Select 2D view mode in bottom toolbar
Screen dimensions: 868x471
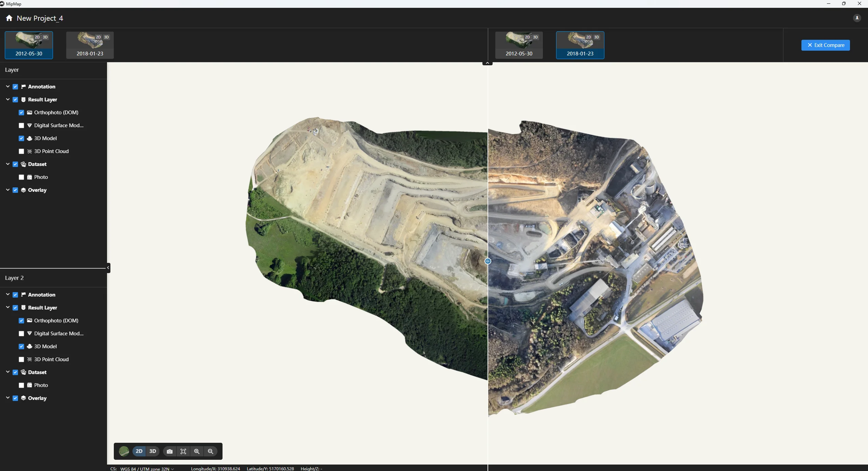pyautogui.click(x=139, y=451)
